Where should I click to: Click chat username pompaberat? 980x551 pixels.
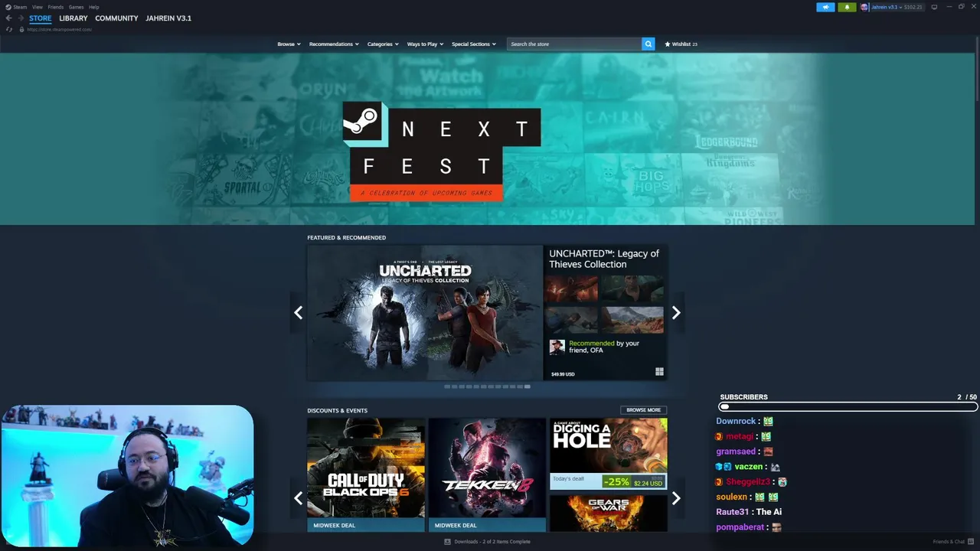740,527
